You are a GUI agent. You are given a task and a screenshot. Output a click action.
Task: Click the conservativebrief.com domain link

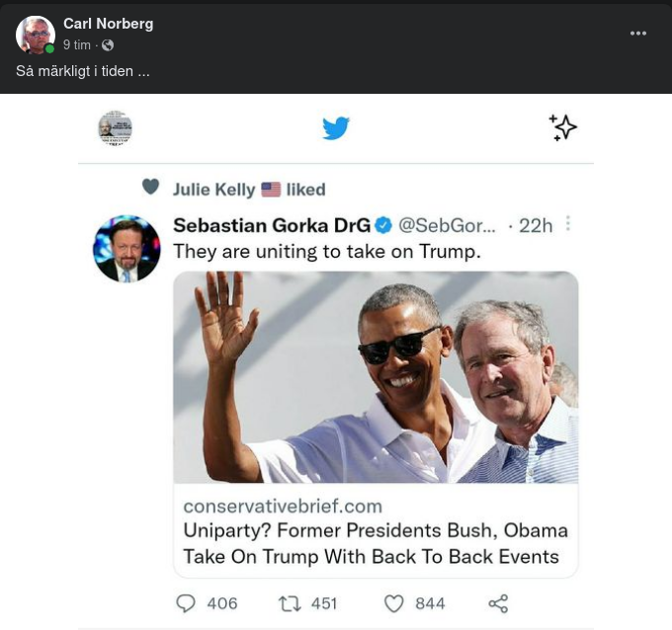[x=283, y=506]
